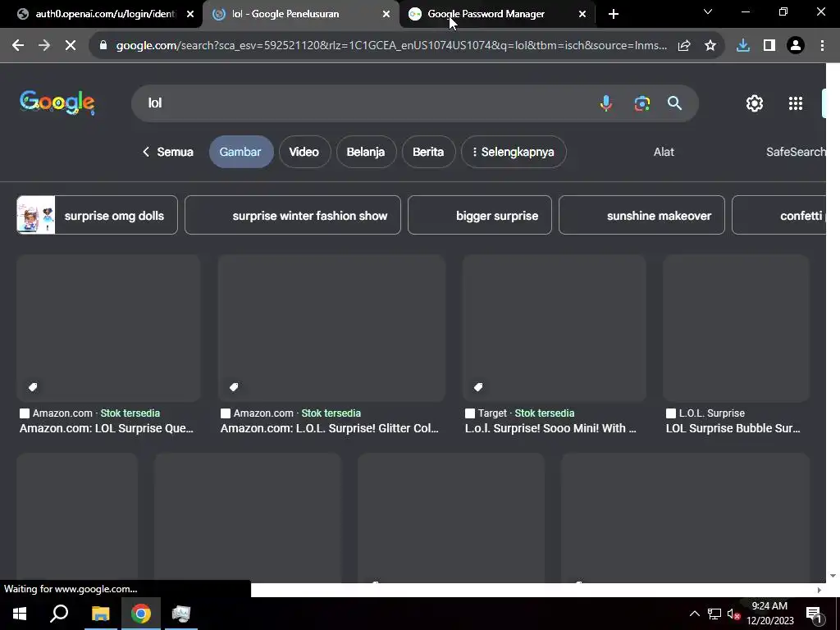
Task: Open the tab search dropdown arrow
Action: (x=708, y=11)
